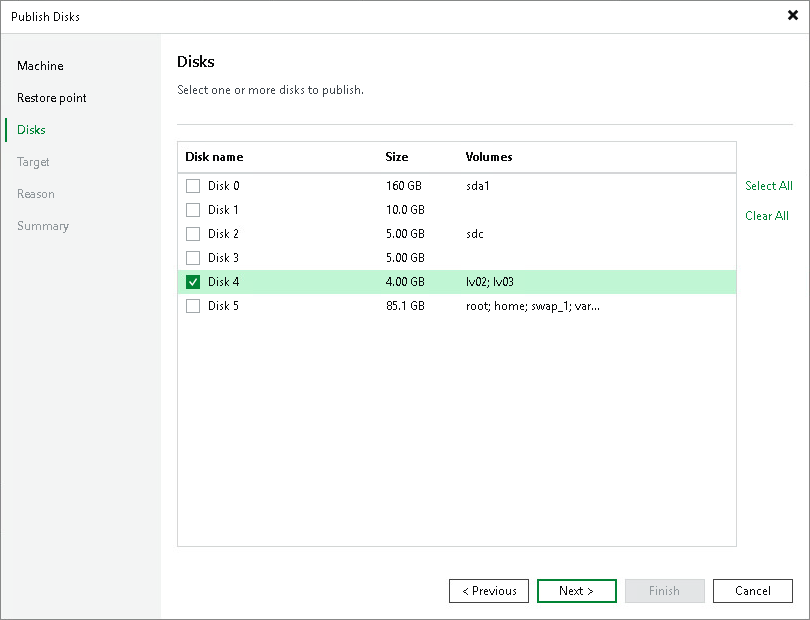Click Clear All to deselect disks
The width and height of the screenshot is (810, 620).
coord(766,215)
